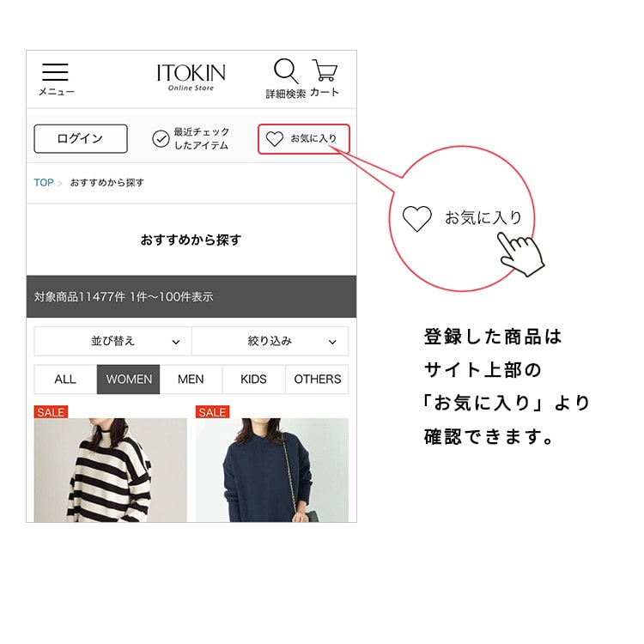Select the ALL category tab
The width and height of the screenshot is (644, 644).
point(65,379)
